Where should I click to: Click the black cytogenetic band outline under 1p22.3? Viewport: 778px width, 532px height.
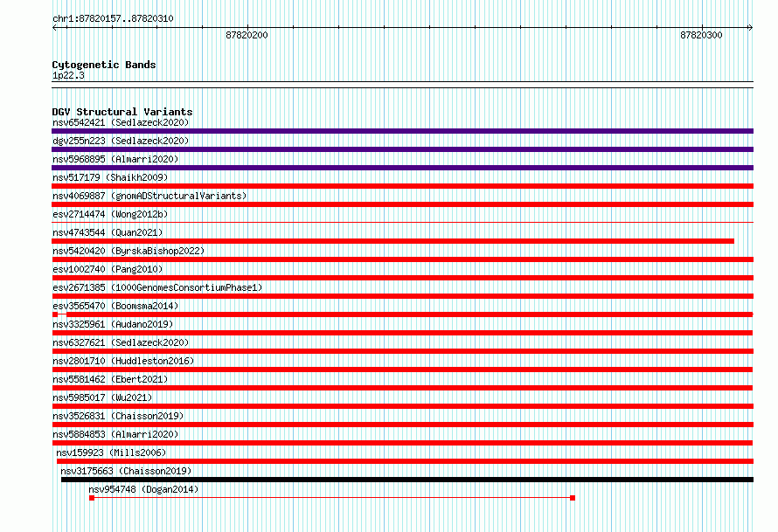[402, 85]
